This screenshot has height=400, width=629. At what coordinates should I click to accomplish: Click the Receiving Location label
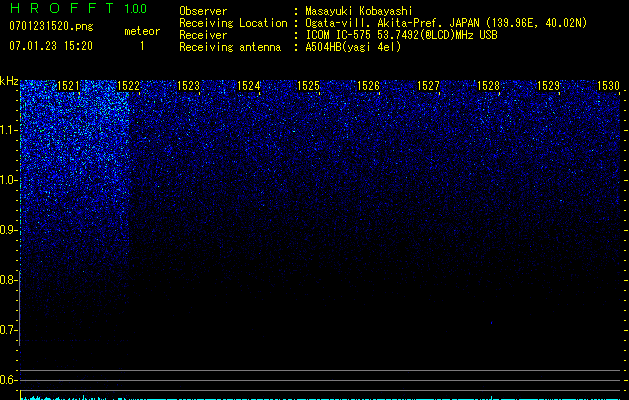[233, 23]
